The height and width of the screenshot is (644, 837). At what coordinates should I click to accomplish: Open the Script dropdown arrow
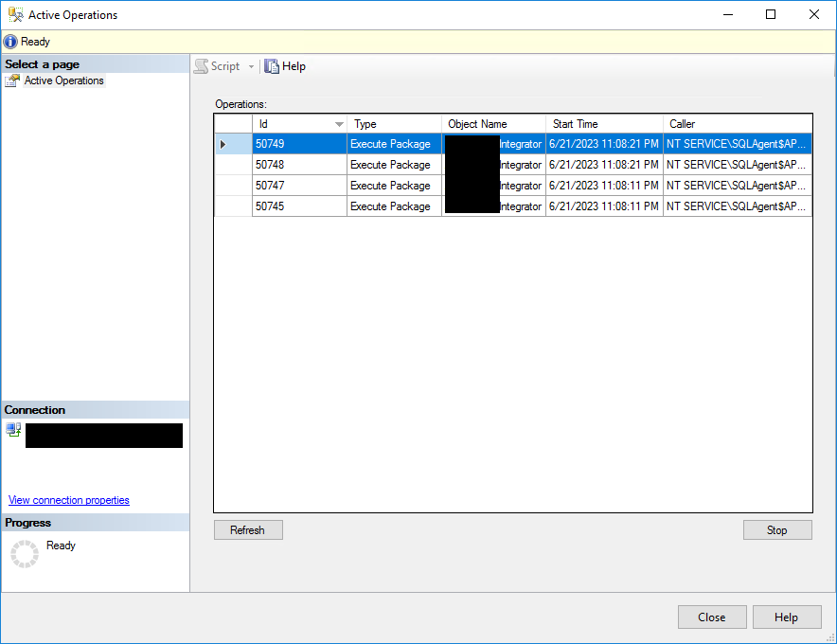(251, 66)
